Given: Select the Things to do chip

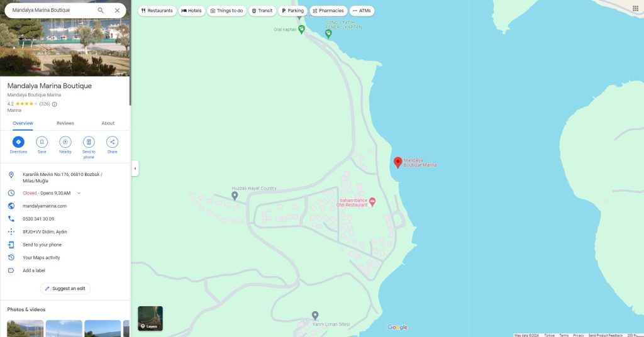Looking at the screenshot, I should [x=226, y=11].
